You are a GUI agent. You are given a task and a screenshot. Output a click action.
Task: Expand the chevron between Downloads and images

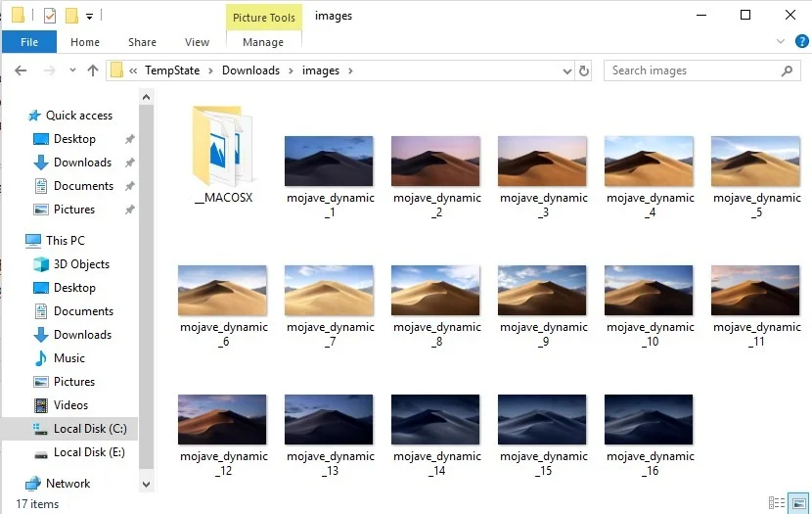(x=291, y=70)
